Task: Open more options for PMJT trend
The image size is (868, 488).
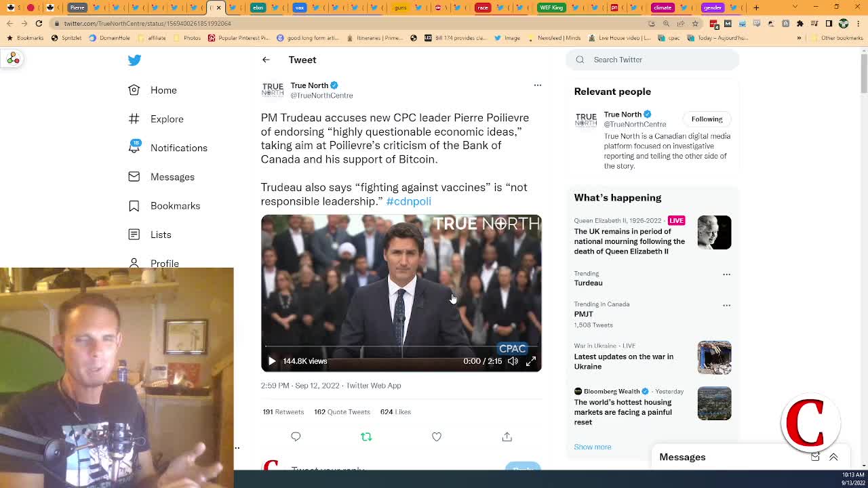Action: coord(726,305)
